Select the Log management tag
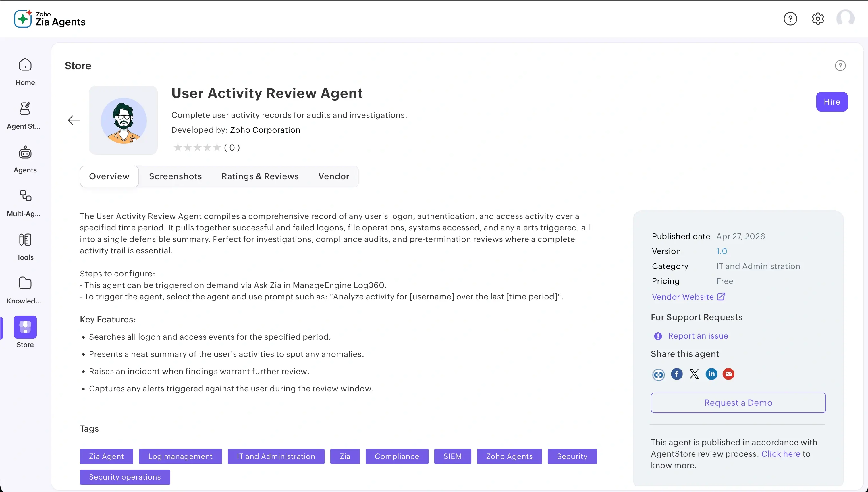The height and width of the screenshot is (492, 868). (x=180, y=456)
